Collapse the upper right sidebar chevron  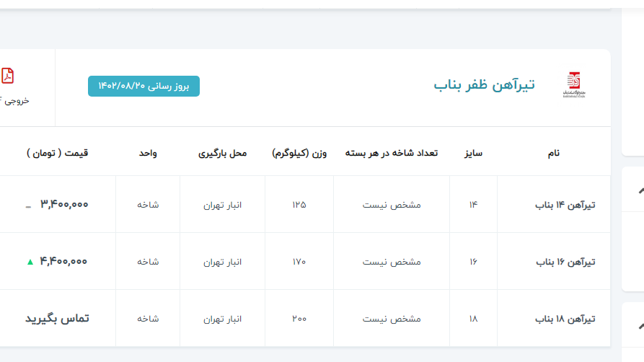point(640,190)
